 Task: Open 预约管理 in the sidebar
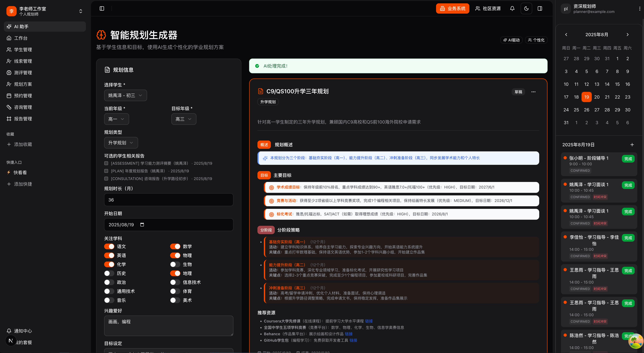point(23,95)
